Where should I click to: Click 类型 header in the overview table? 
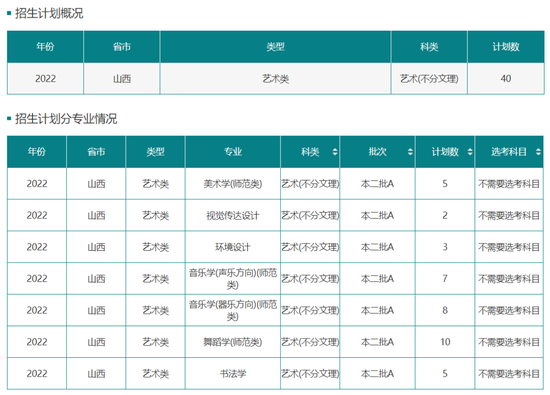point(275,46)
